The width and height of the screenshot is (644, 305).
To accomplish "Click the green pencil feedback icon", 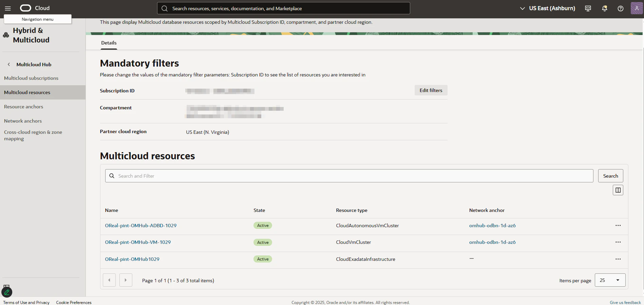I will (7, 292).
